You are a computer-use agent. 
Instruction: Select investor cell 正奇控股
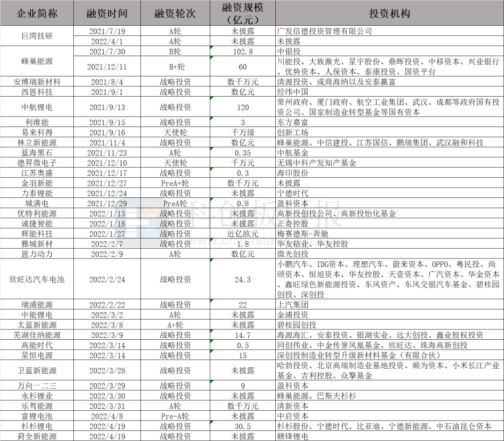tap(390, 224)
